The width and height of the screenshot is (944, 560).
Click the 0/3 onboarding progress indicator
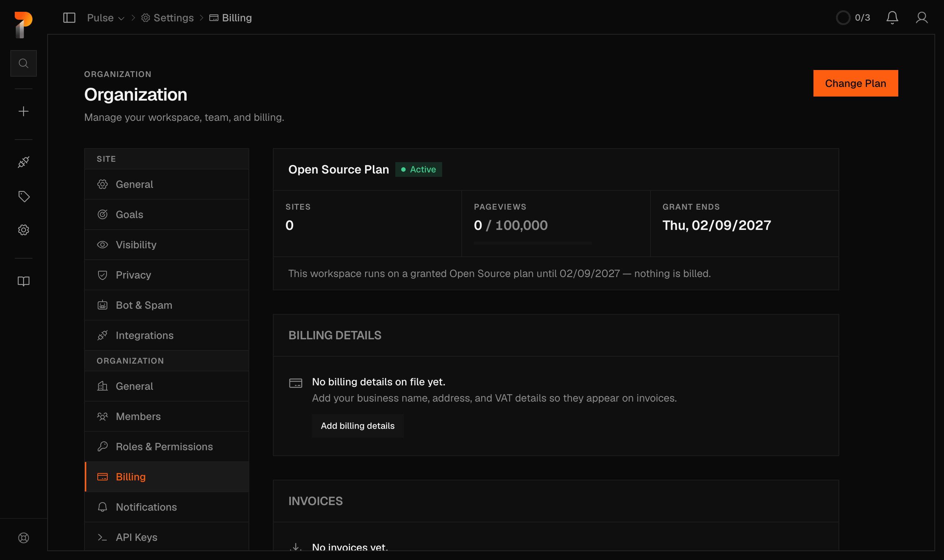[x=853, y=18]
